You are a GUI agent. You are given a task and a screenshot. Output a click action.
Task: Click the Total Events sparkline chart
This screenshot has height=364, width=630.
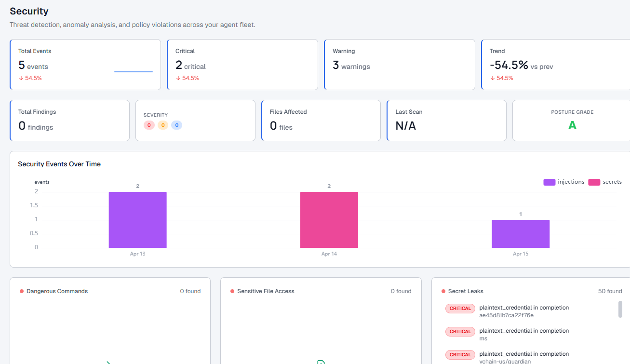(x=134, y=71)
